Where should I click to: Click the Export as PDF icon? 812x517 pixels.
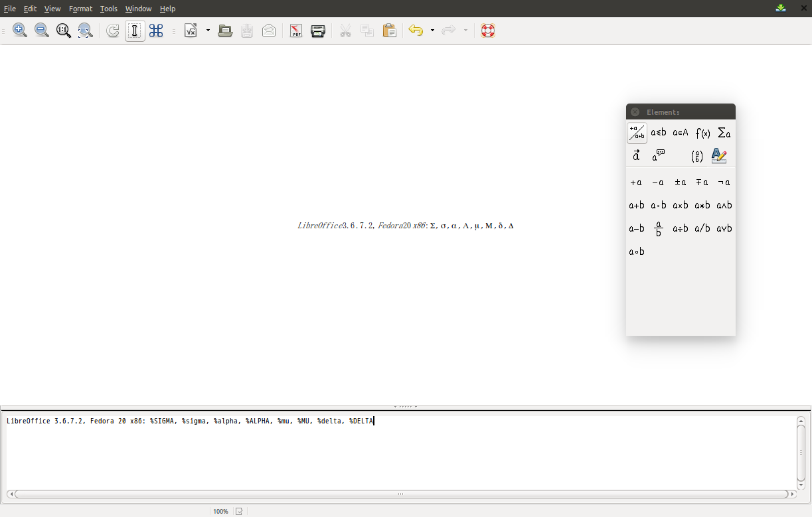[296, 31]
